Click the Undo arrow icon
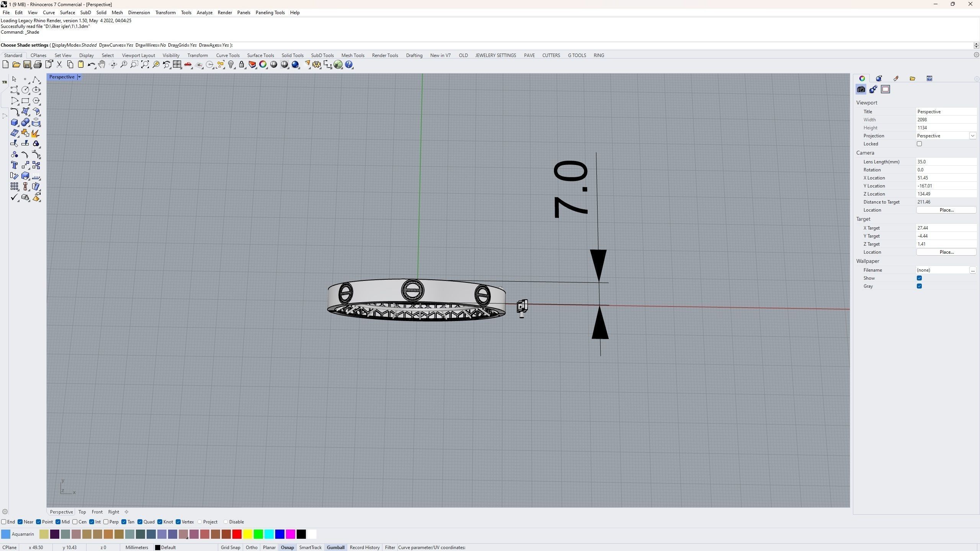 coord(91,65)
